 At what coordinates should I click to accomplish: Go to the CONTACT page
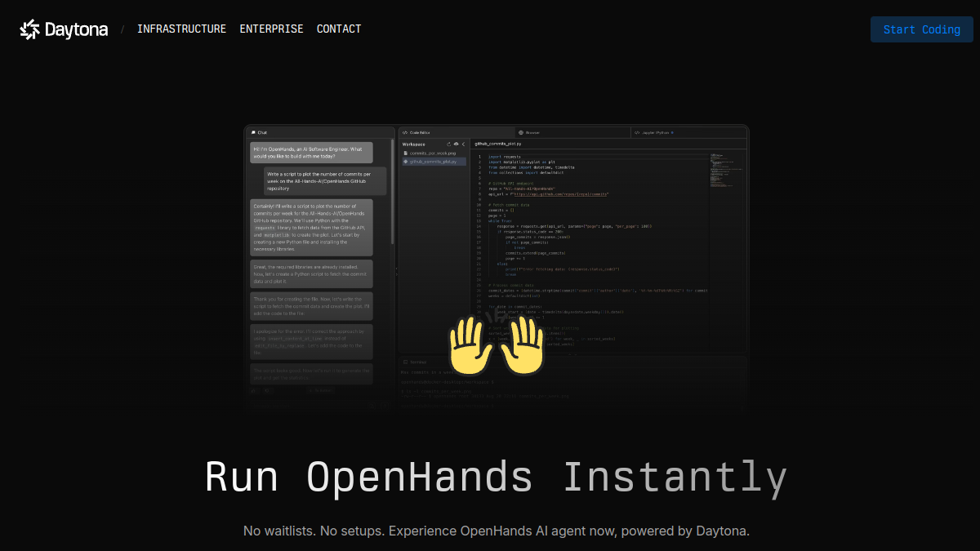click(339, 29)
